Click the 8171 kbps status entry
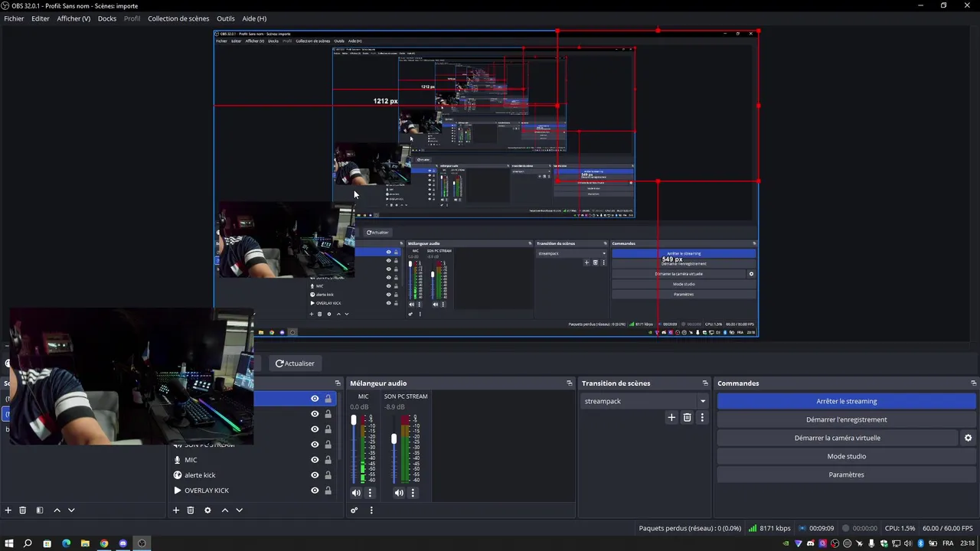This screenshot has width=980, height=551. (x=769, y=528)
